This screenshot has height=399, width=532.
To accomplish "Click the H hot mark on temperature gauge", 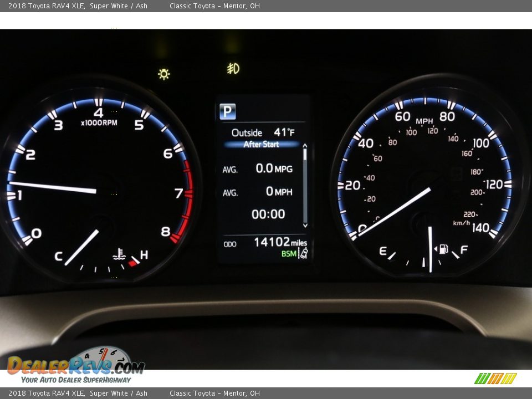I will tap(144, 255).
